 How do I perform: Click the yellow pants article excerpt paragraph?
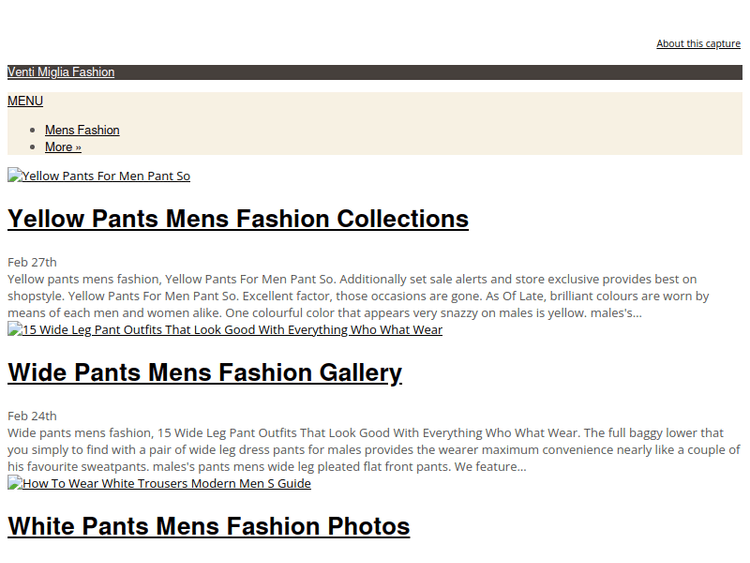point(350,296)
